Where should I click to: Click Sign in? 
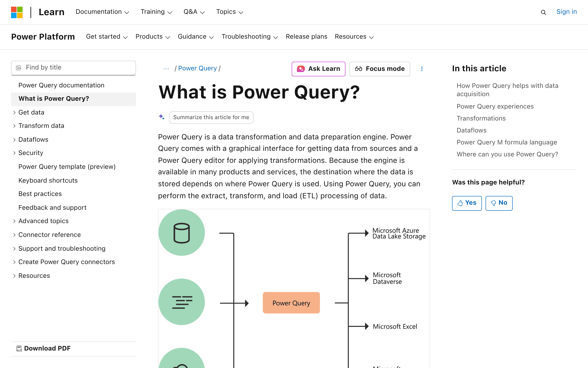click(566, 12)
